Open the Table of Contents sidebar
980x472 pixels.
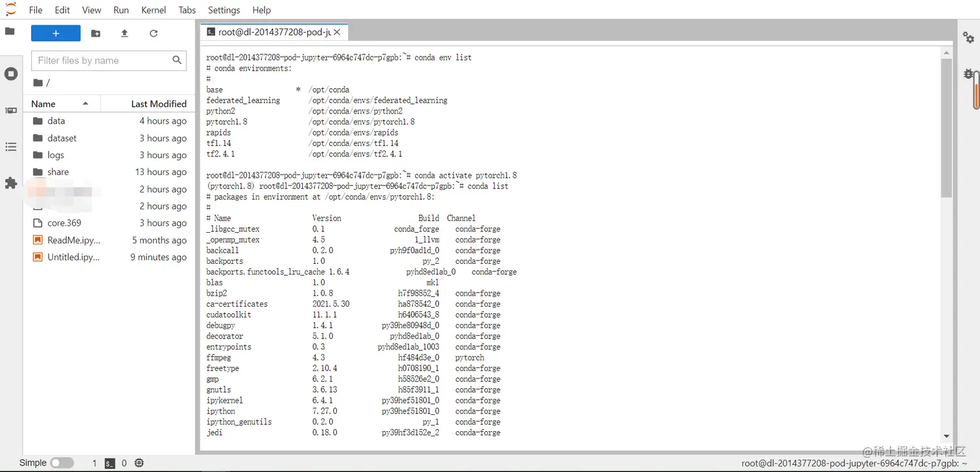tap(11, 147)
